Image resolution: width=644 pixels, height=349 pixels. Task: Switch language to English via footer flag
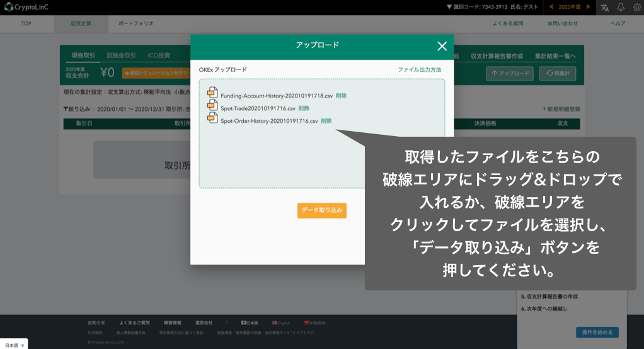tap(281, 323)
